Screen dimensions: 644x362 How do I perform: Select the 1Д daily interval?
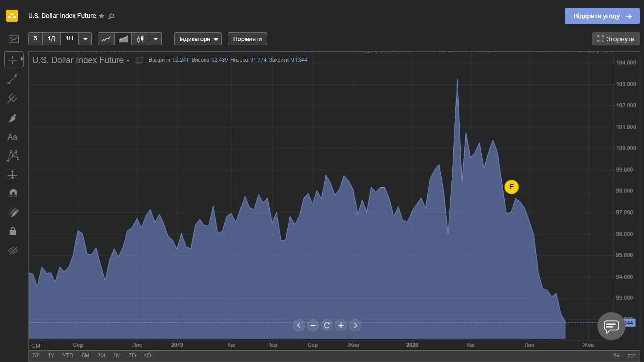point(51,39)
